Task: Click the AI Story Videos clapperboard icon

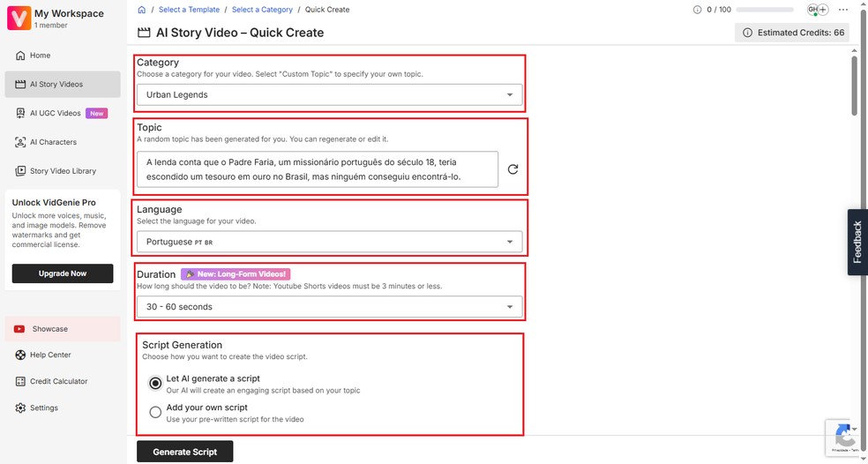Action: pos(20,84)
